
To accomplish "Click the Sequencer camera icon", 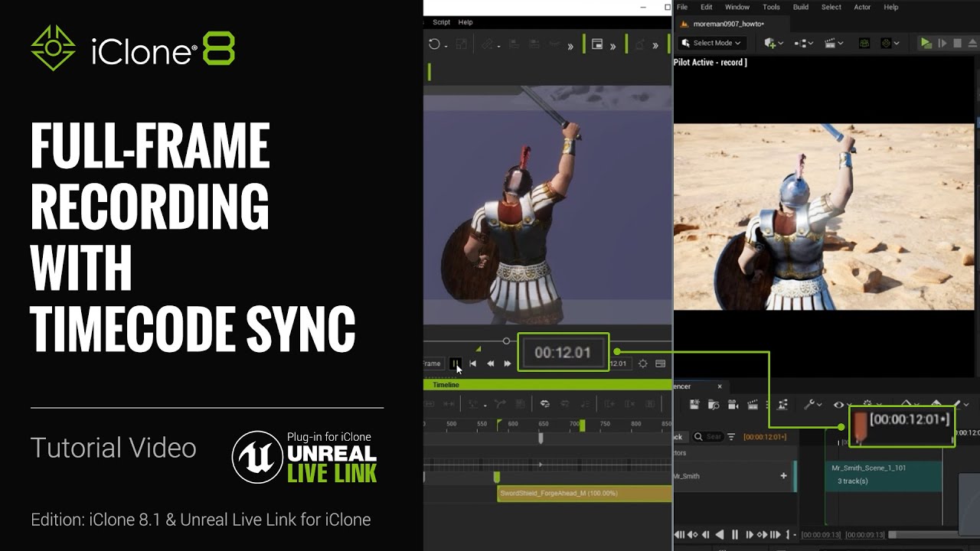I will 733,405.
